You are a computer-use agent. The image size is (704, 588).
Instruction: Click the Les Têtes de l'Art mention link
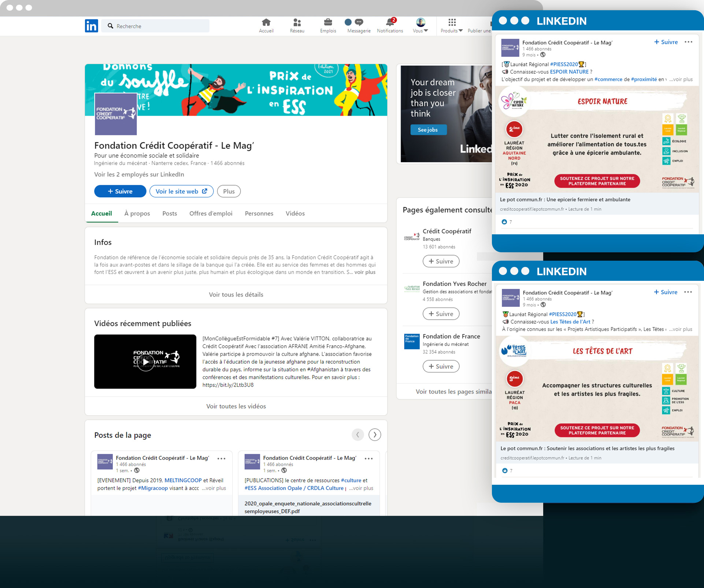point(570,322)
